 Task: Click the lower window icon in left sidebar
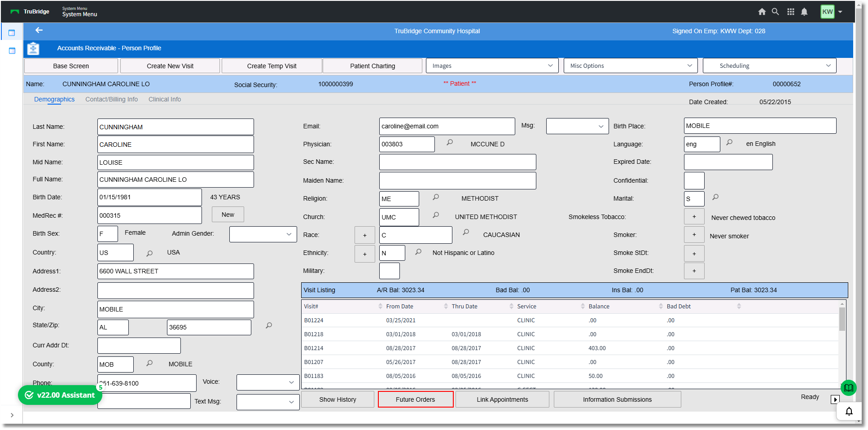(x=12, y=51)
